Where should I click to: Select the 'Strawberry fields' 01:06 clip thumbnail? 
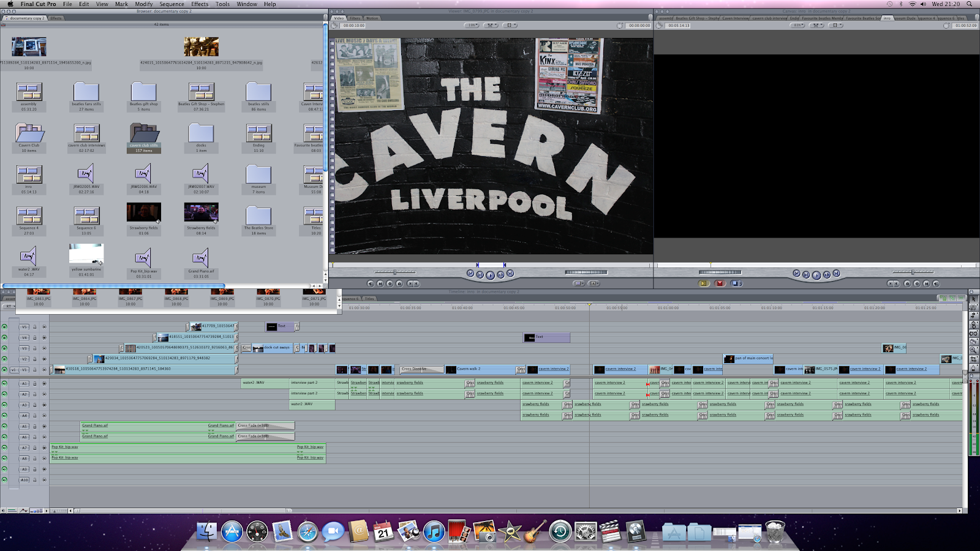coord(144,212)
